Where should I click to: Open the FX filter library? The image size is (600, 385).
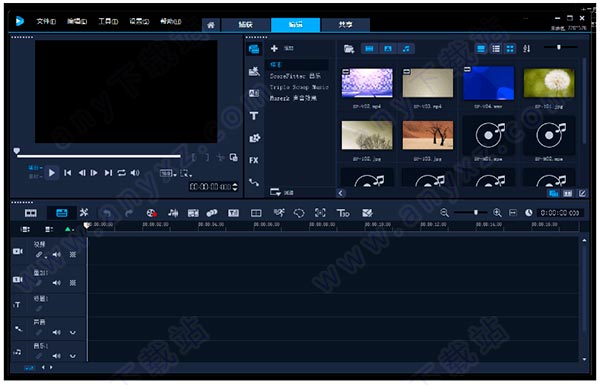click(x=254, y=160)
